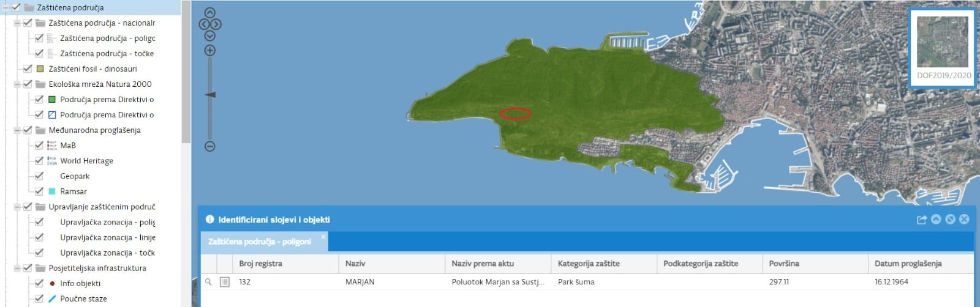980x307 pixels.
Task: Select the Zaštićena područja - poligoni tab
Action: coord(259,242)
